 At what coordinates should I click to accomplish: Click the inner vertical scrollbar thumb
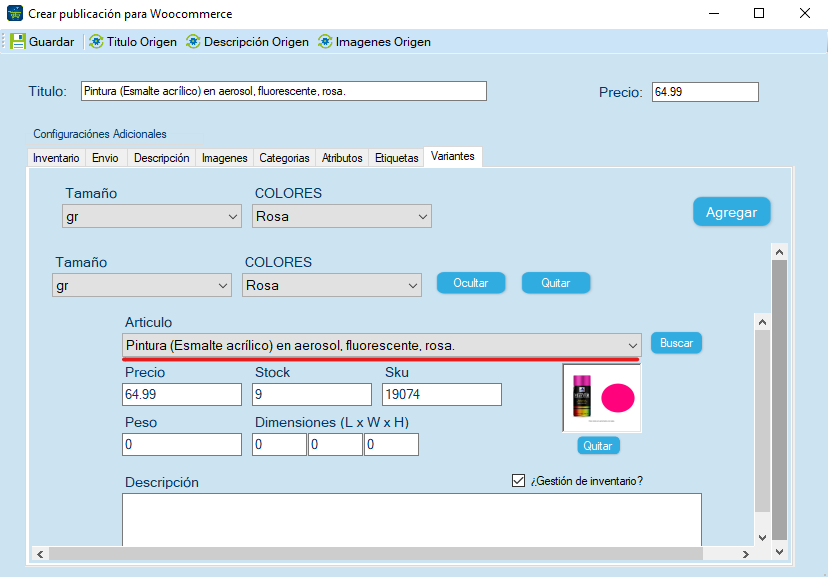(x=762, y=421)
